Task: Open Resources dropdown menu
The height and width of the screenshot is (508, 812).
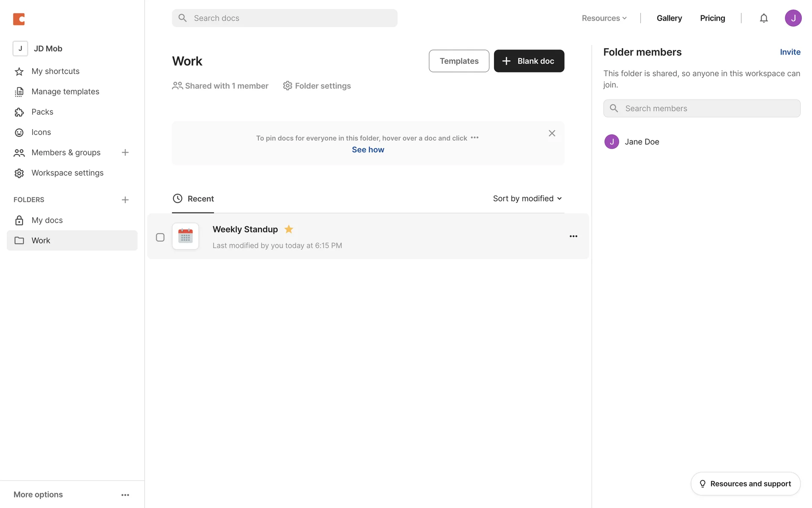Action: tap(604, 18)
